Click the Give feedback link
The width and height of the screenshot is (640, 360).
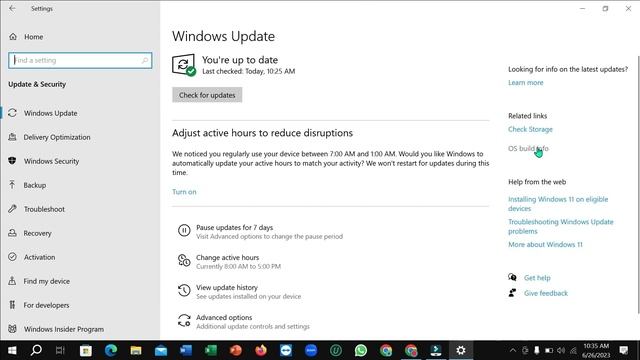pyautogui.click(x=546, y=293)
